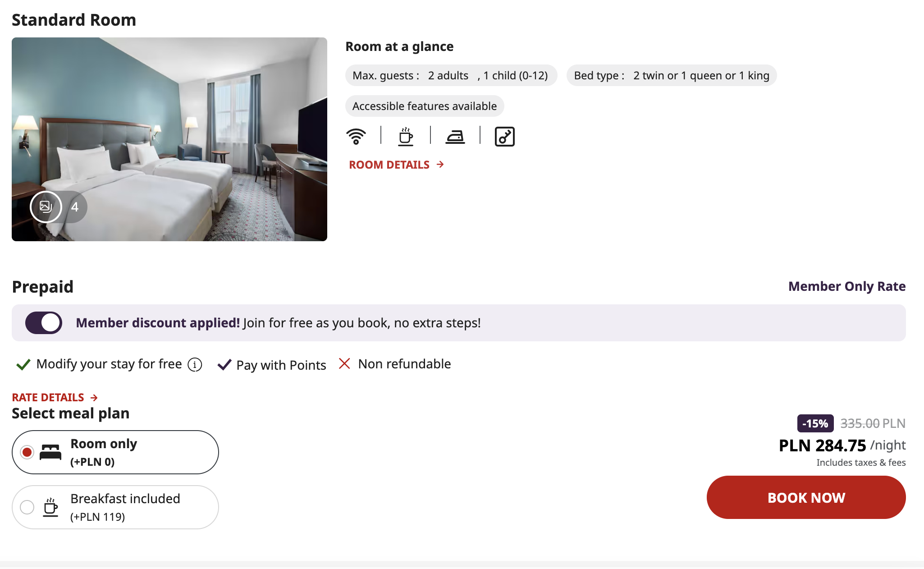
Task: Click the iron amenity icon
Action: 455,136
